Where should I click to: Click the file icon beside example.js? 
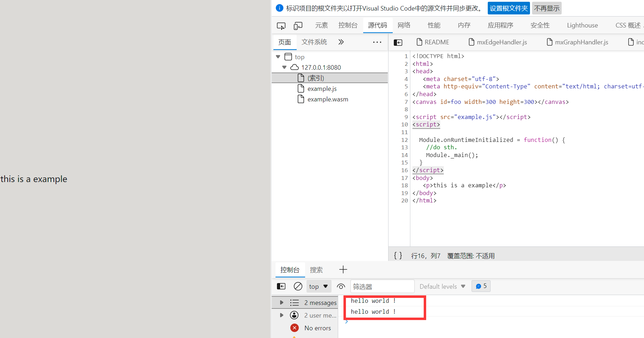(301, 88)
